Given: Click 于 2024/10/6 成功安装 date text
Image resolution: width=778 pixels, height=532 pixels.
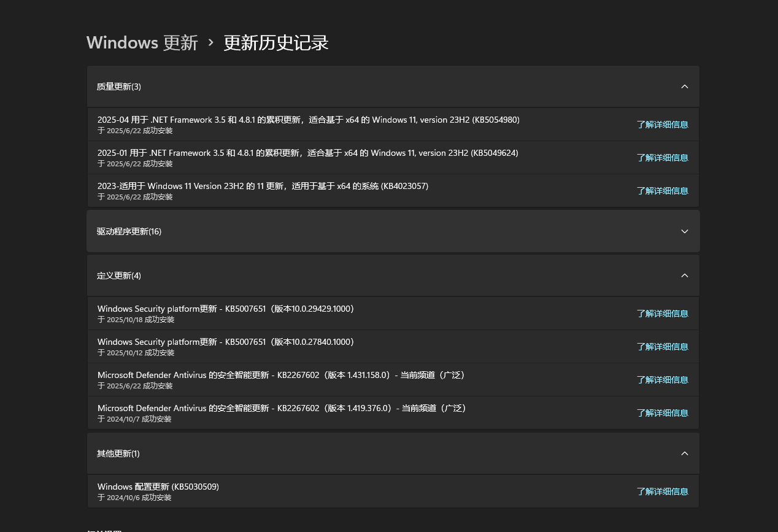Looking at the screenshot, I should (134, 498).
